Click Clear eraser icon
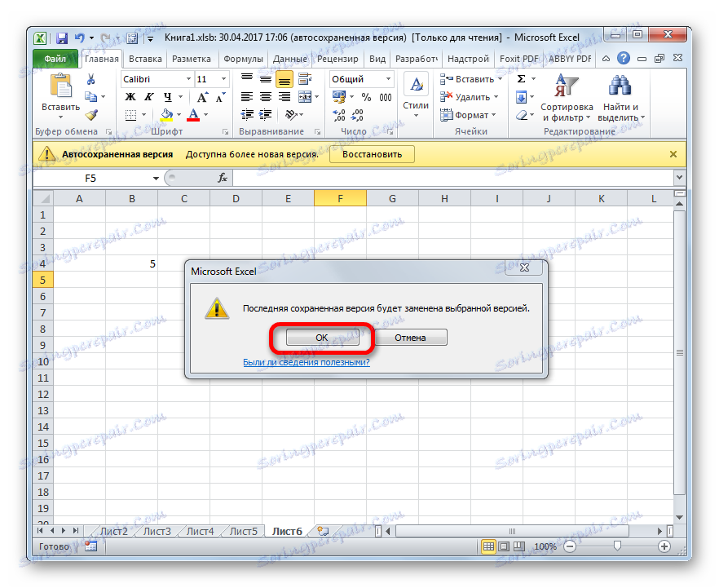 [522, 115]
